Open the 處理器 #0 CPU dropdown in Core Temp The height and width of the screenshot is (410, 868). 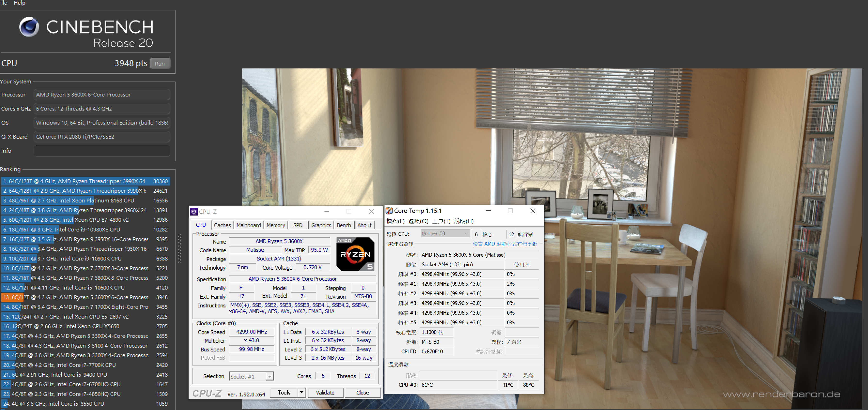[445, 234]
